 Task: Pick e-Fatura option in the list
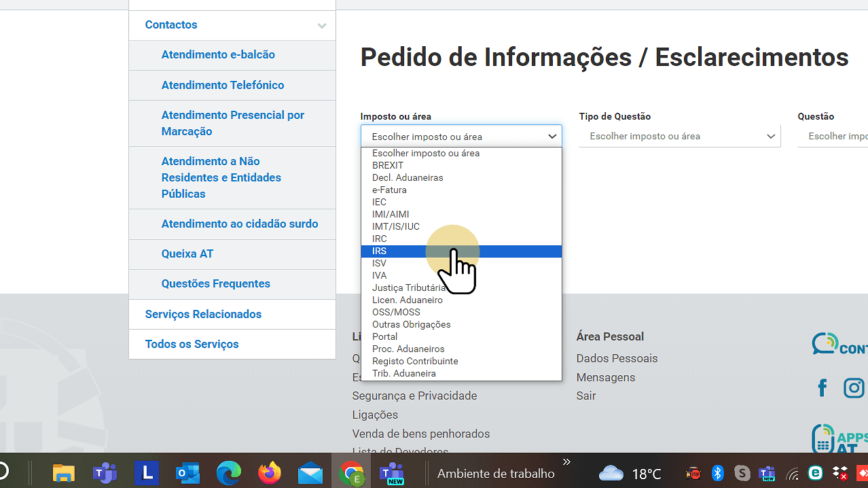(x=389, y=190)
